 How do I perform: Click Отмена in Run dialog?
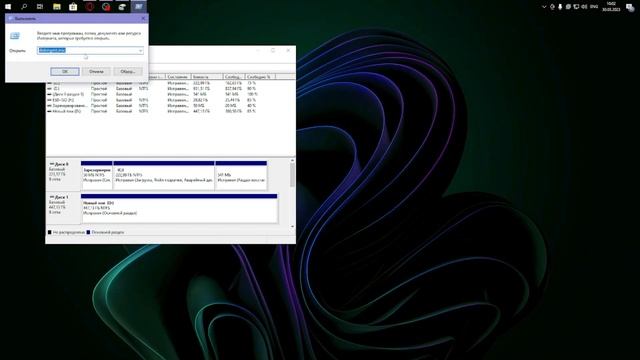click(96, 71)
